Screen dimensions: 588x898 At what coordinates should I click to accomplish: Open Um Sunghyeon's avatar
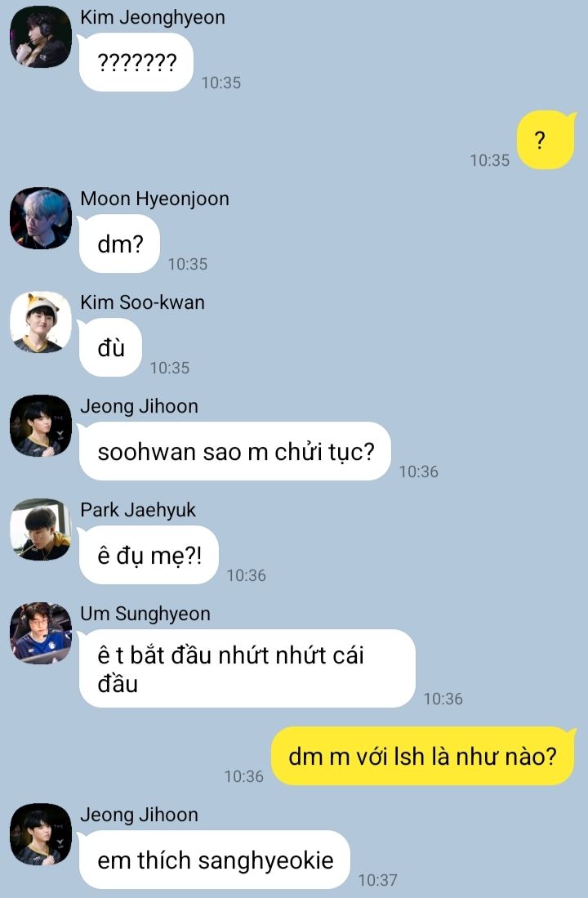tap(41, 632)
